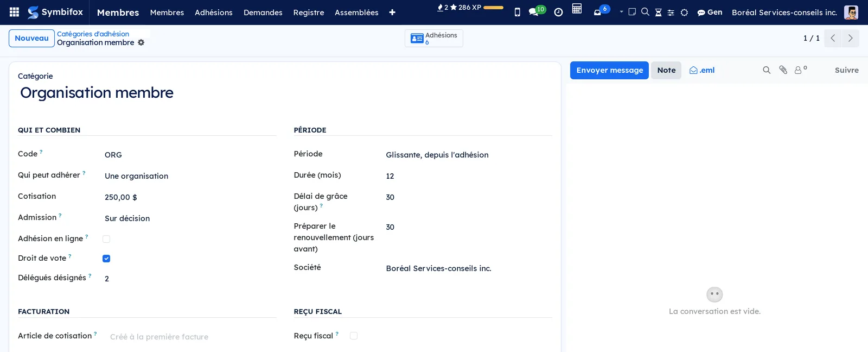
Task: Open the sliders settings icon in top bar
Action: [671, 12]
